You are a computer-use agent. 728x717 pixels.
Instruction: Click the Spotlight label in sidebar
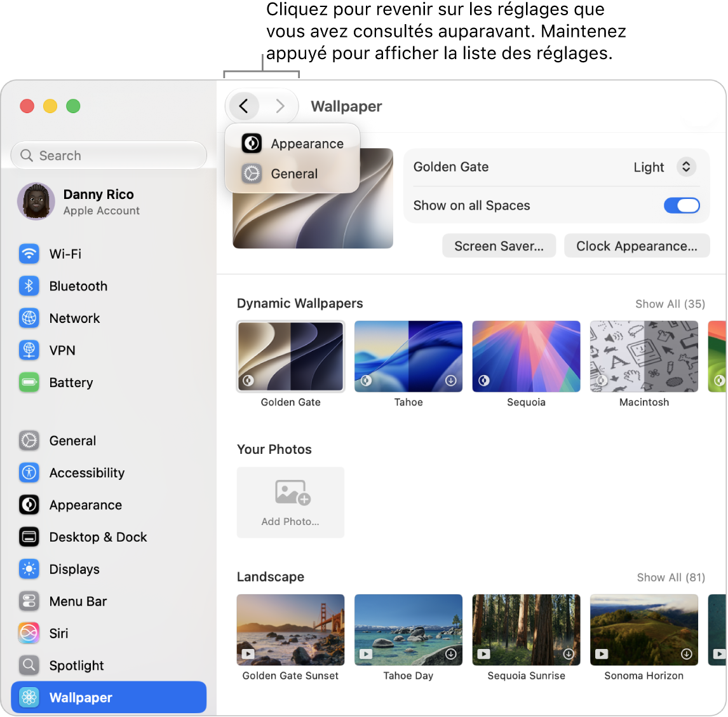[76, 666]
